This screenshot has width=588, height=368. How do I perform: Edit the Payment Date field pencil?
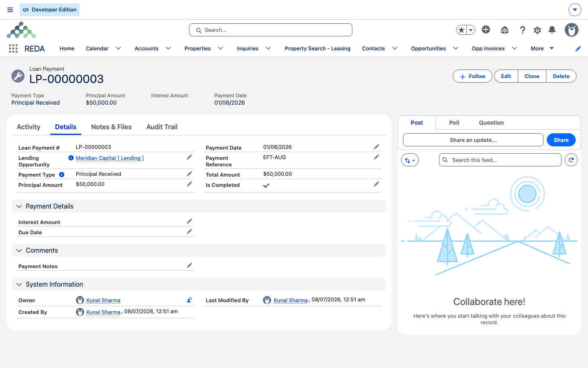376,147
